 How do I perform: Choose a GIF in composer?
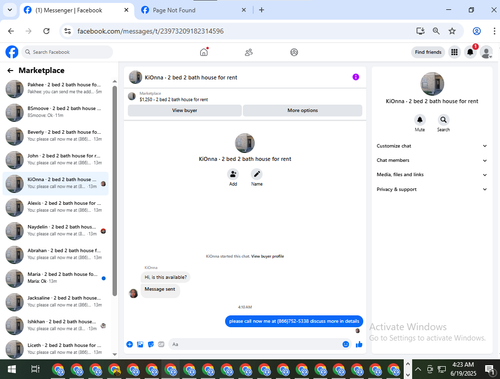tap(161, 344)
